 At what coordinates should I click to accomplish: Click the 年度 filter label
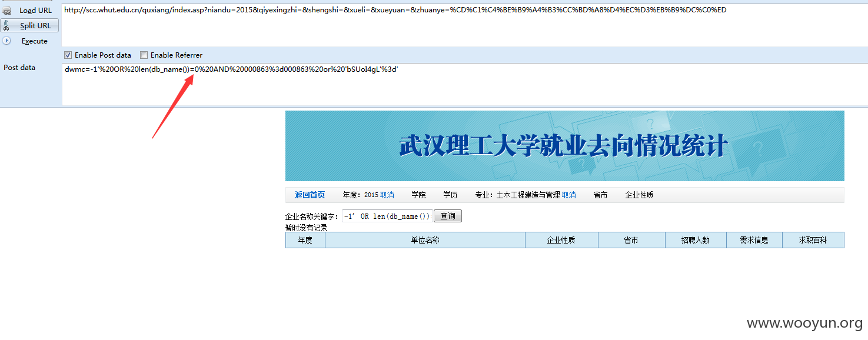point(352,195)
